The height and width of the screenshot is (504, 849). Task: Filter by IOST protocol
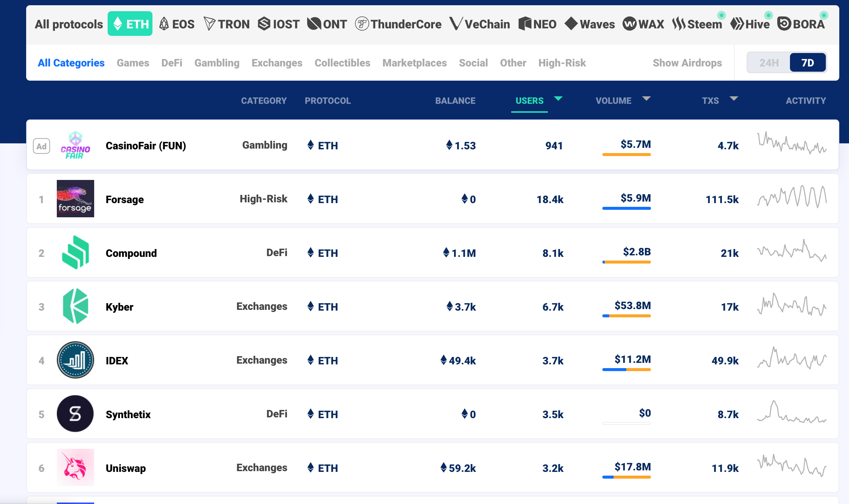coord(278,24)
